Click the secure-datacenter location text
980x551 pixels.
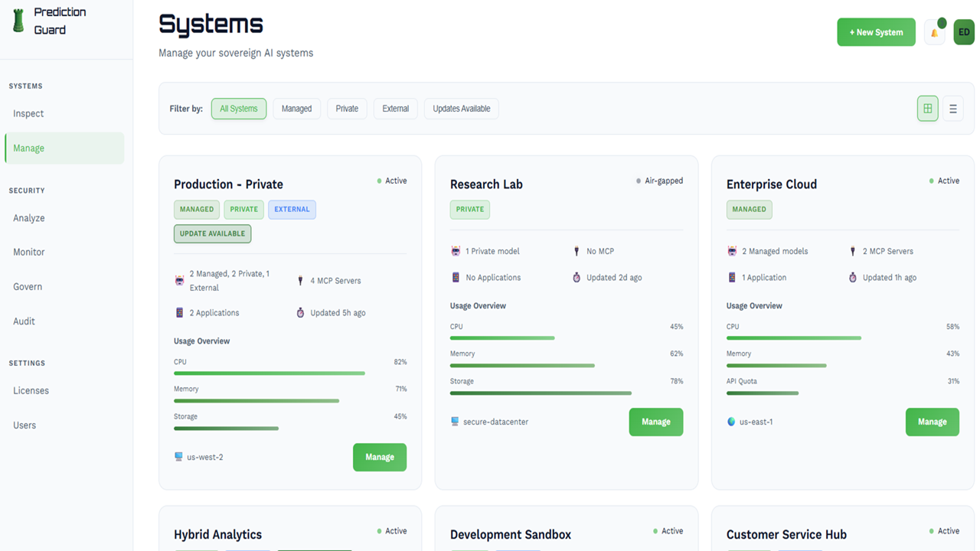point(495,422)
